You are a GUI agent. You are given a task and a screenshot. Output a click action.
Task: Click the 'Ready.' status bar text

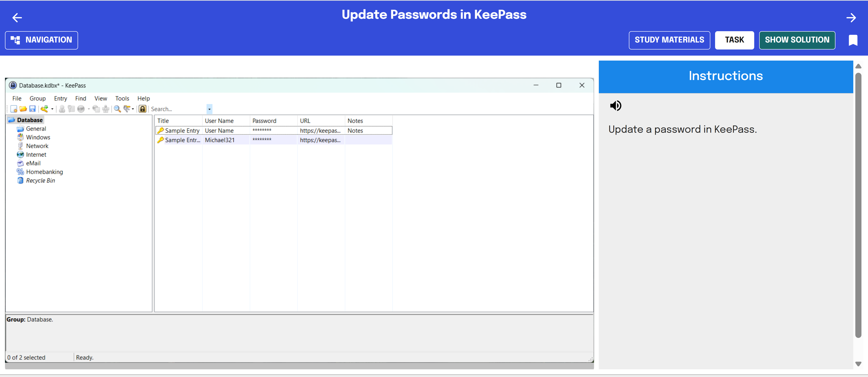pos(85,358)
